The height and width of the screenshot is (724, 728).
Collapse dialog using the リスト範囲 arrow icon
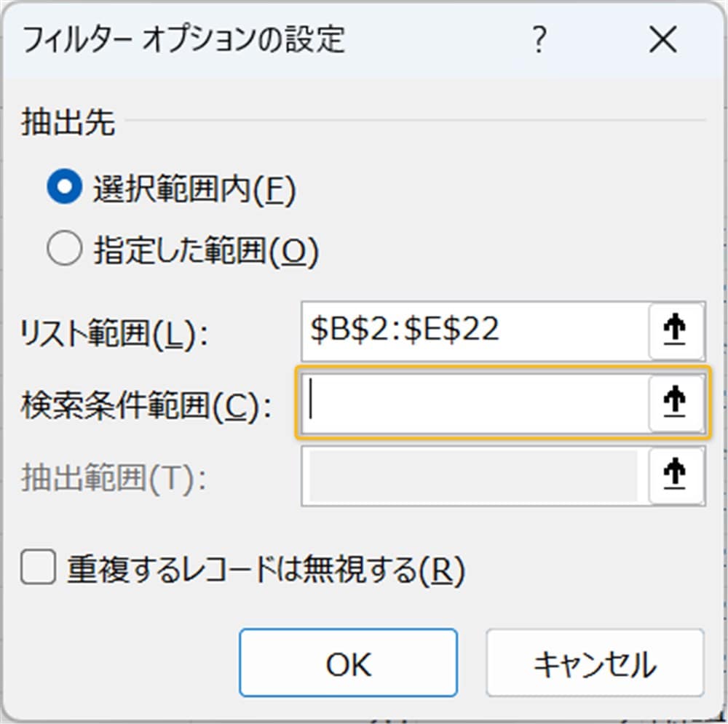[x=676, y=331]
